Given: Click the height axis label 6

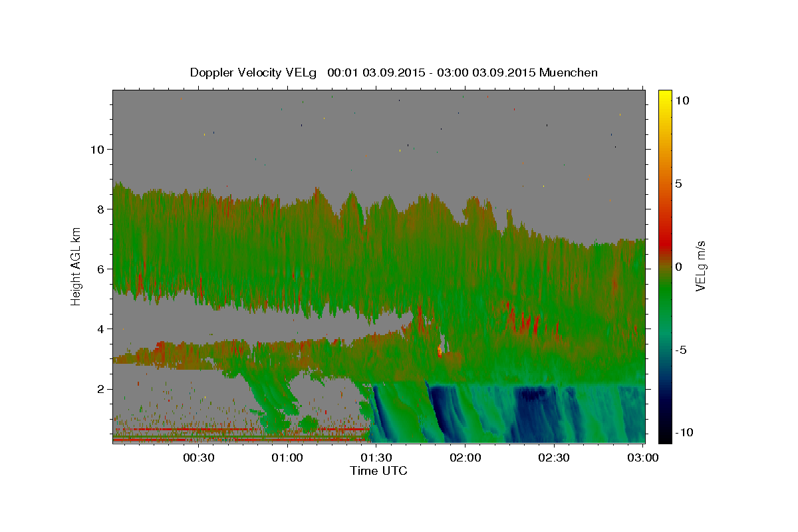Looking at the screenshot, I should pos(100,269).
